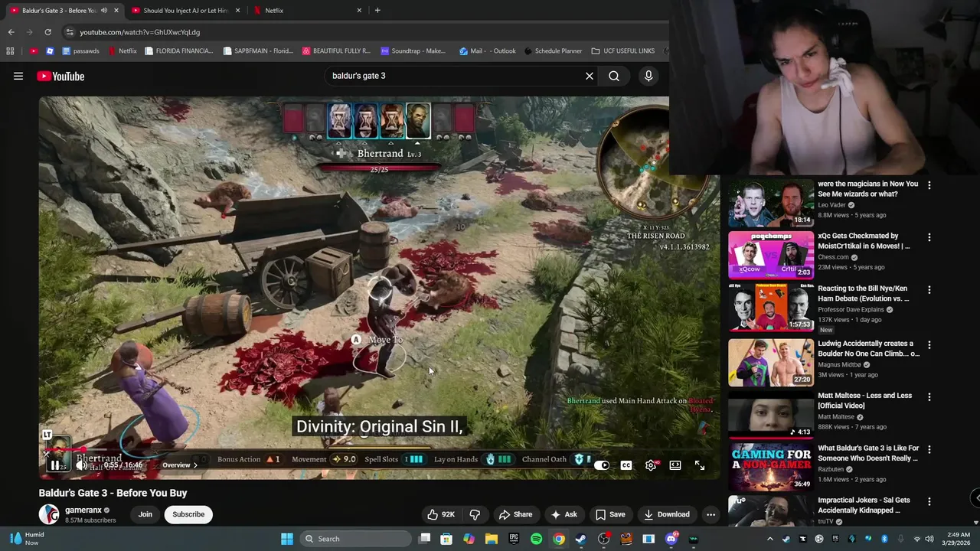
Task: Open options for 'xQc Gets Checkmated' video
Action: (x=929, y=237)
